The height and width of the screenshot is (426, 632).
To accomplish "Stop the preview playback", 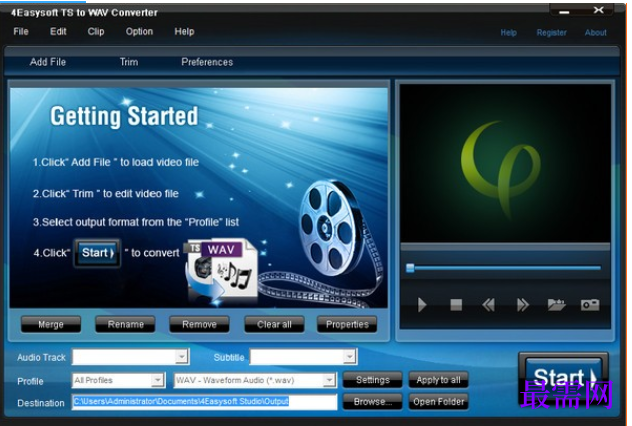I will click(456, 305).
